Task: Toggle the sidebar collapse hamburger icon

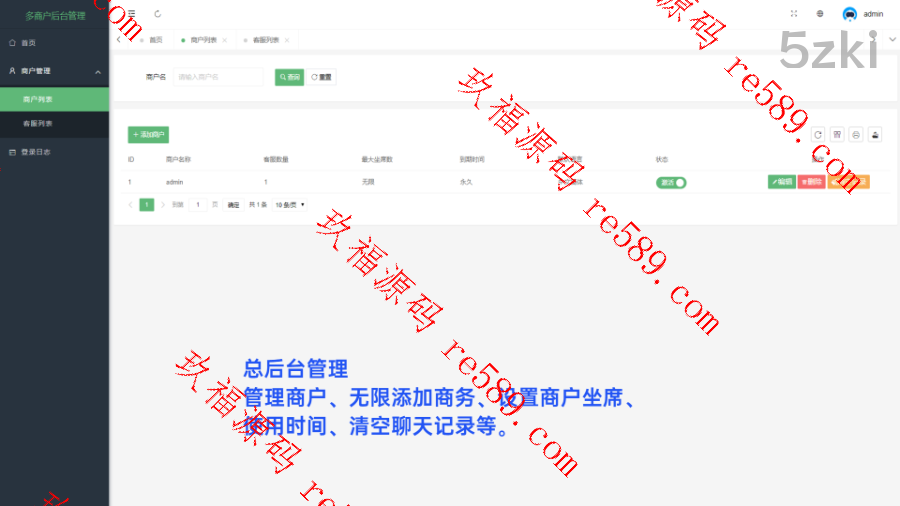Action: (131, 14)
